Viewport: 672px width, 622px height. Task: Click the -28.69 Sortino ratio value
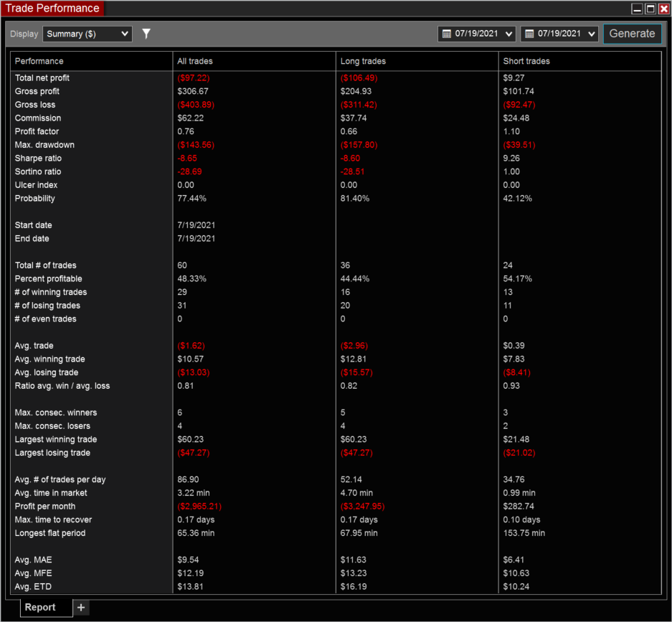click(189, 171)
